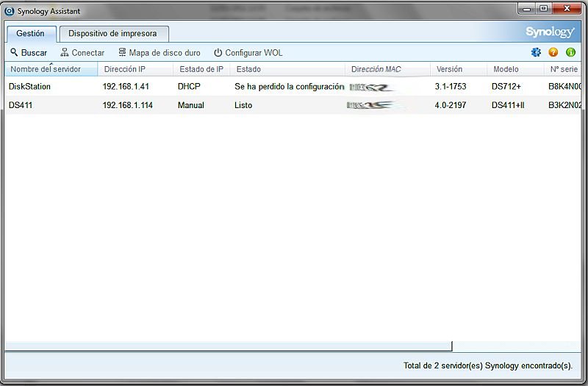The image size is (588, 386).
Task: Close the Synology Assistant window
Action: (567, 9)
